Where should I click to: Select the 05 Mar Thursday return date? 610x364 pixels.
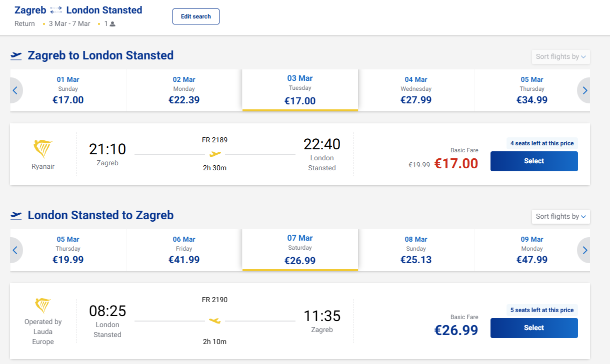(68, 250)
